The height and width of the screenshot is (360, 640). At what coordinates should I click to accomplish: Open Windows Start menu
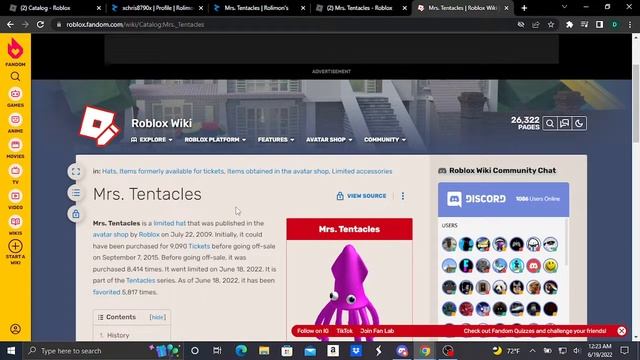click(11, 351)
